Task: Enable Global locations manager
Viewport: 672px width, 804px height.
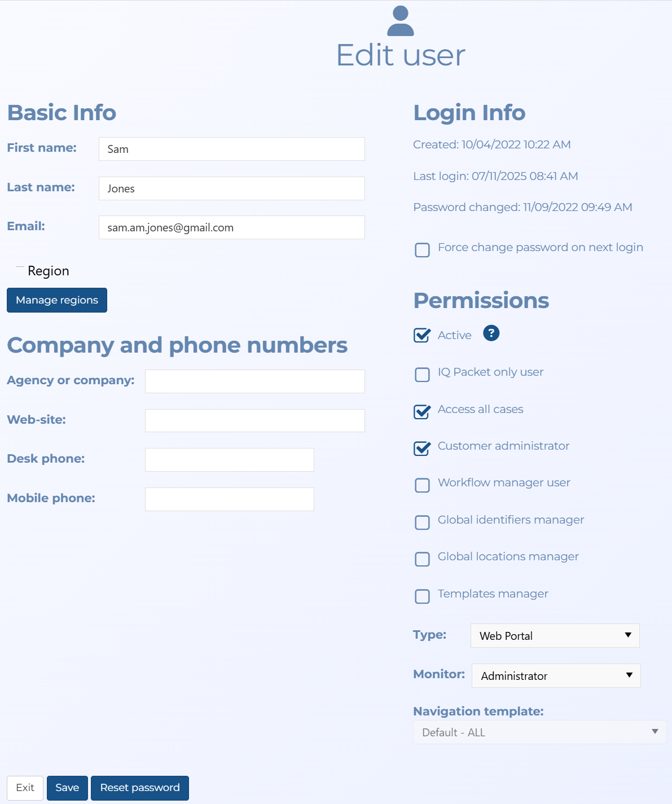Action: (x=422, y=559)
